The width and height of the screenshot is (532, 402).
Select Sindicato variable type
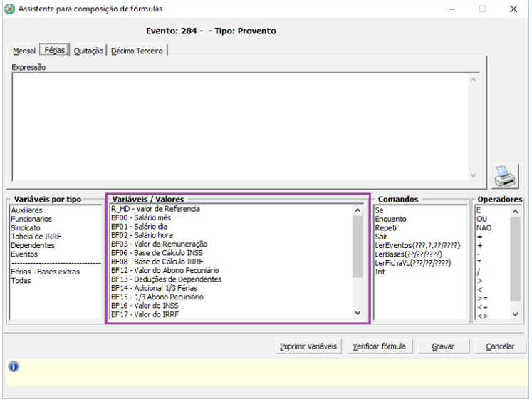26,228
